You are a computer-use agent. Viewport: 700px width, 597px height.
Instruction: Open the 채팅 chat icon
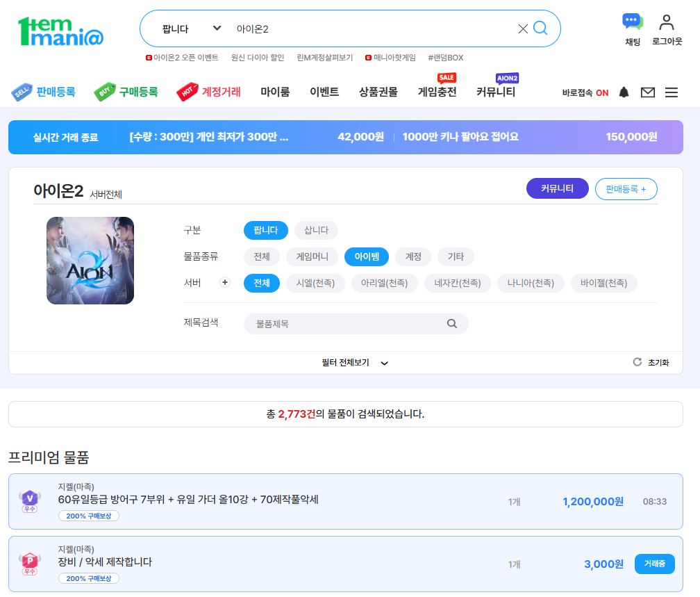click(633, 22)
